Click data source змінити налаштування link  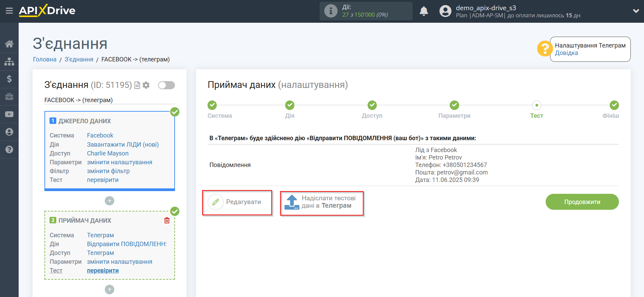pyautogui.click(x=120, y=162)
